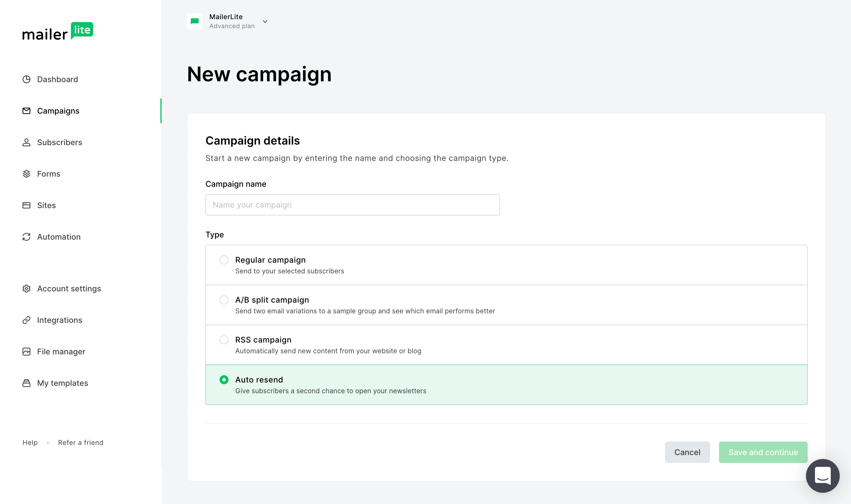Click the Forms layers icon
This screenshot has width=851, height=504.
[26, 174]
